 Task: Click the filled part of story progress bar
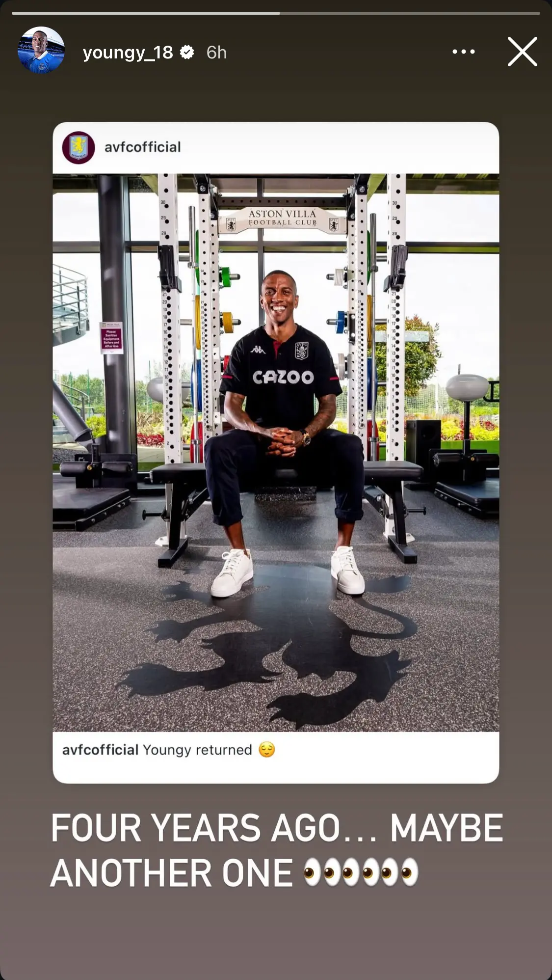tap(146, 13)
